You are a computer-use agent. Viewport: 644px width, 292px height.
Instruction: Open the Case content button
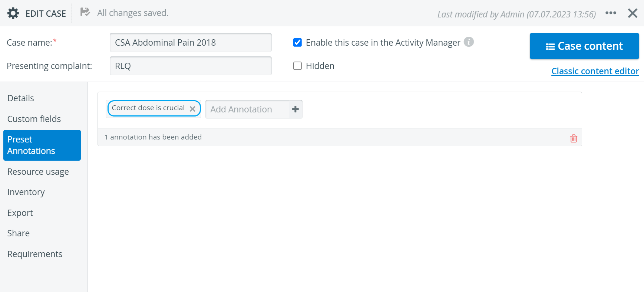coord(584,46)
